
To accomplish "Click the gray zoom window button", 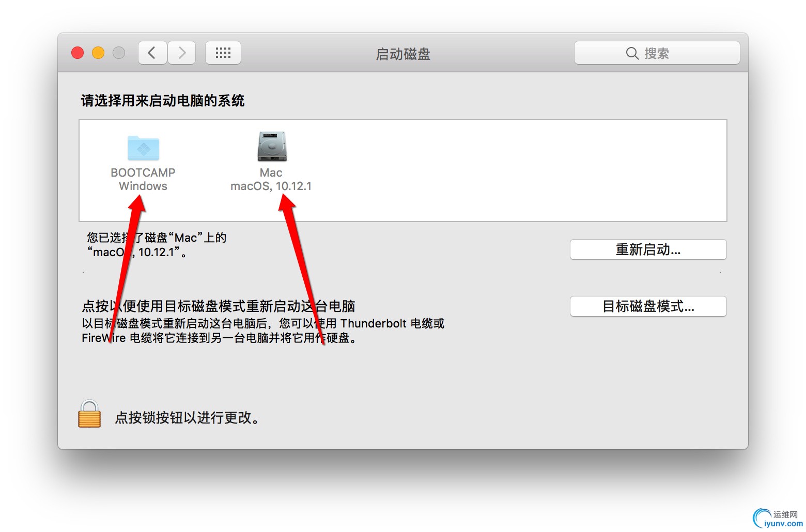I will (x=119, y=53).
